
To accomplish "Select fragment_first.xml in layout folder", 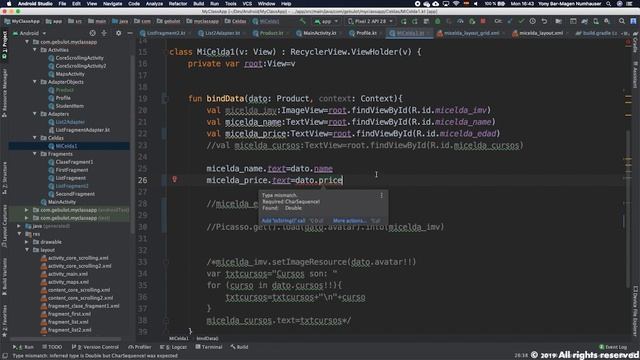I will coord(69,314).
